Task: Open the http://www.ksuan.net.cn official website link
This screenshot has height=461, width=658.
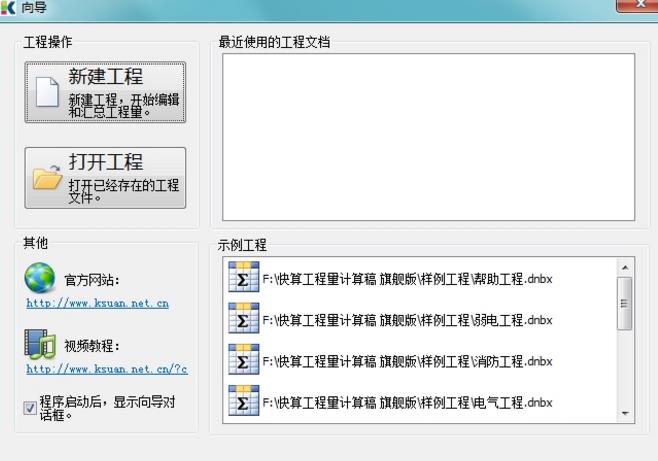Action: point(97,302)
